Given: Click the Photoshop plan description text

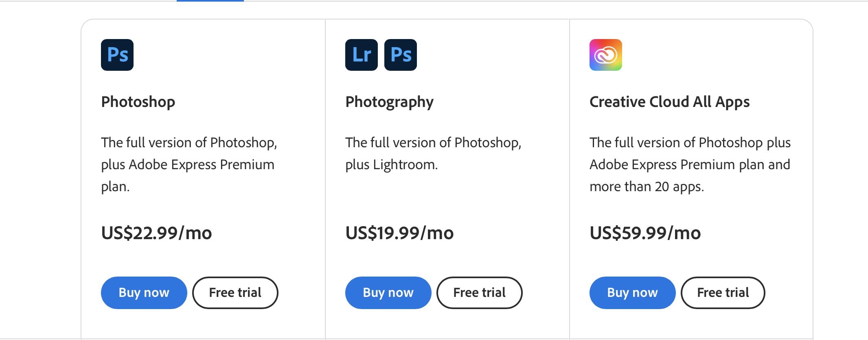Looking at the screenshot, I should [x=189, y=164].
